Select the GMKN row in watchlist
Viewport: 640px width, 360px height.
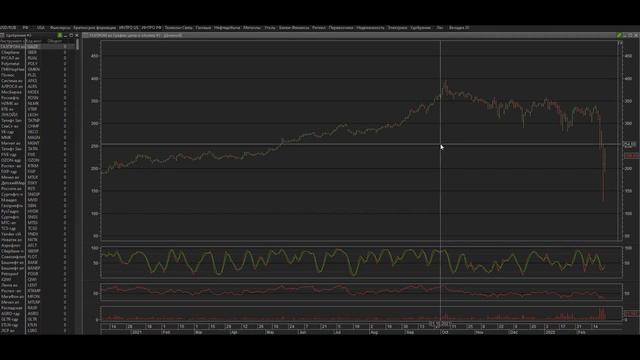tap(38, 69)
